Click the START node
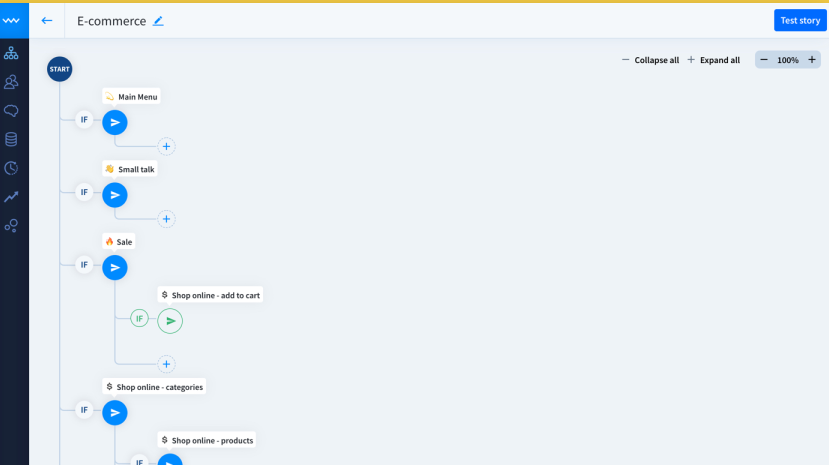 tap(60, 69)
